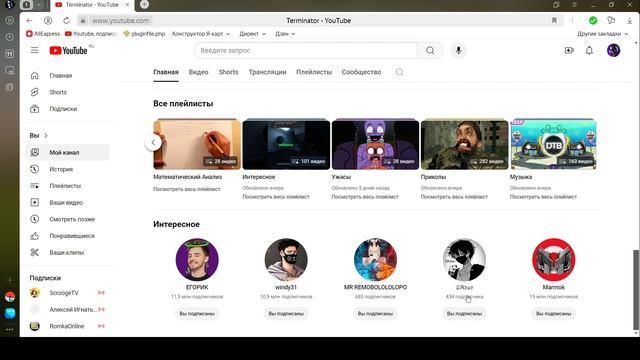The image size is (640, 360).
Task: Click the www.youtube.com address bar
Action: [x=120, y=20]
